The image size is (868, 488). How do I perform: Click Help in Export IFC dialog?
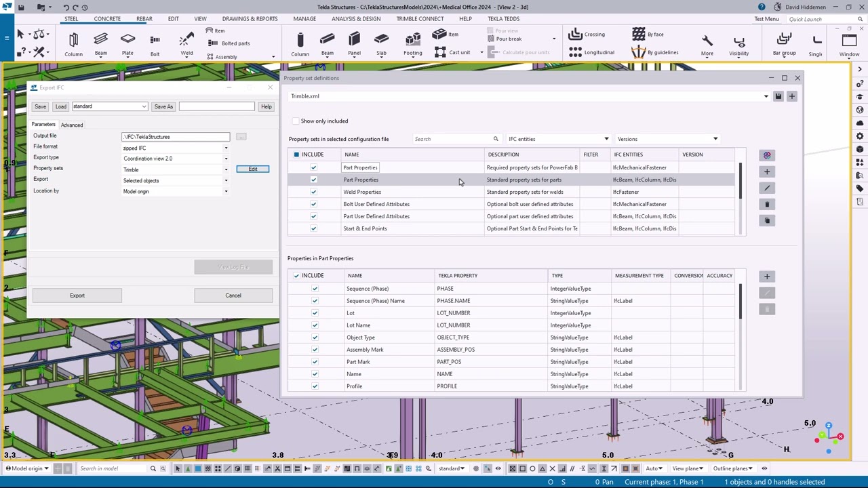[x=266, y=106]
